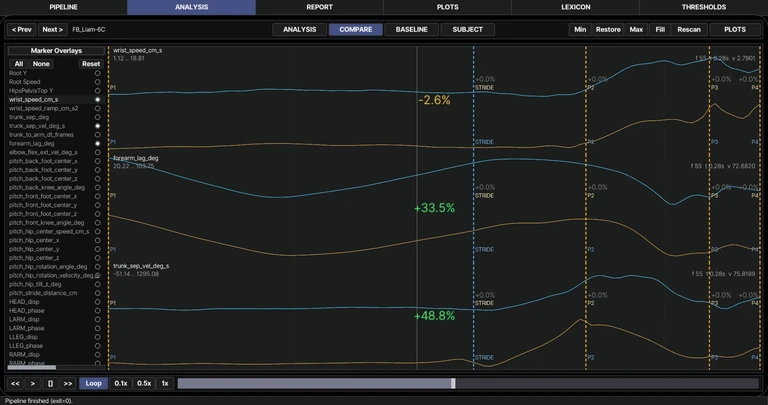
Task: Go to next subject with Next button
Action: coord(52,29)
